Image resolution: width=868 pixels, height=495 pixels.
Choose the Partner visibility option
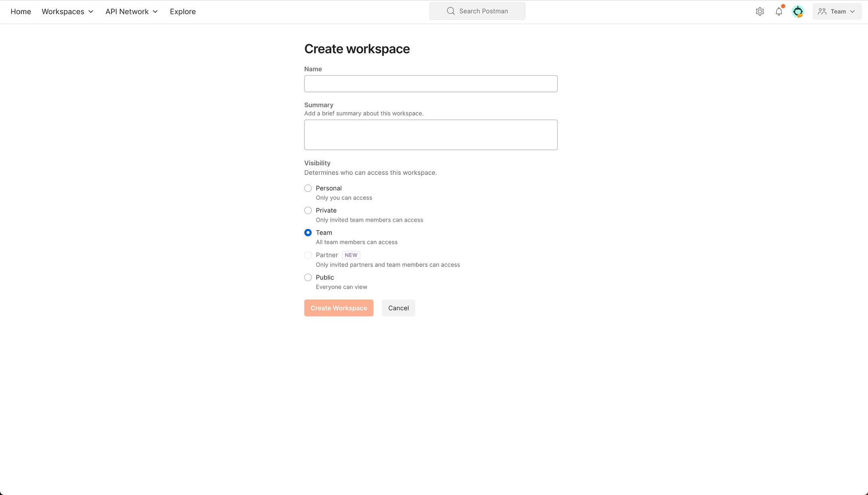[308, 255]
